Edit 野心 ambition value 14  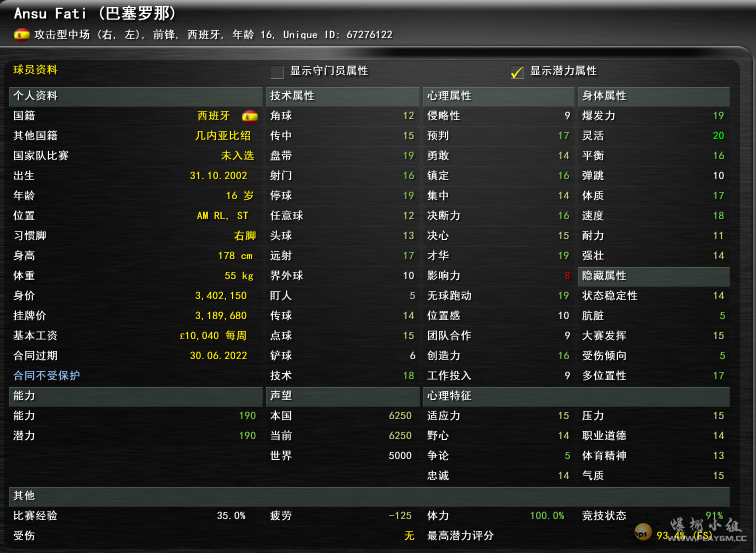point(564,436)
